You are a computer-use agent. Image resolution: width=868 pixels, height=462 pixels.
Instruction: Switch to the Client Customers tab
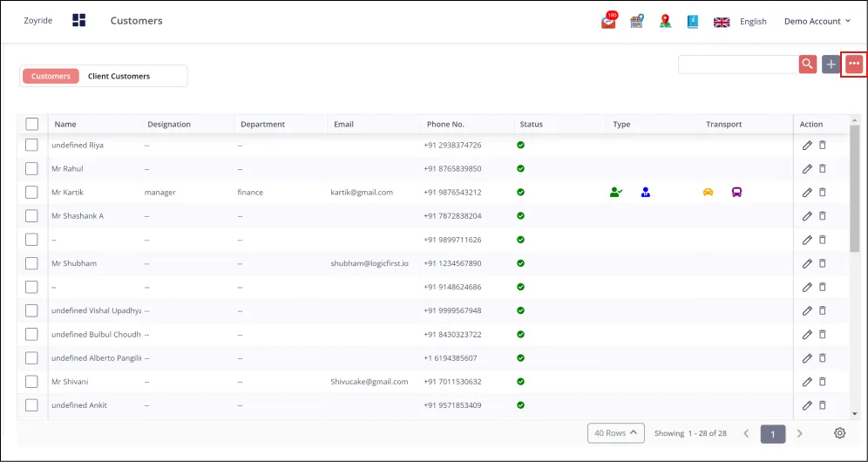(119, 76)
